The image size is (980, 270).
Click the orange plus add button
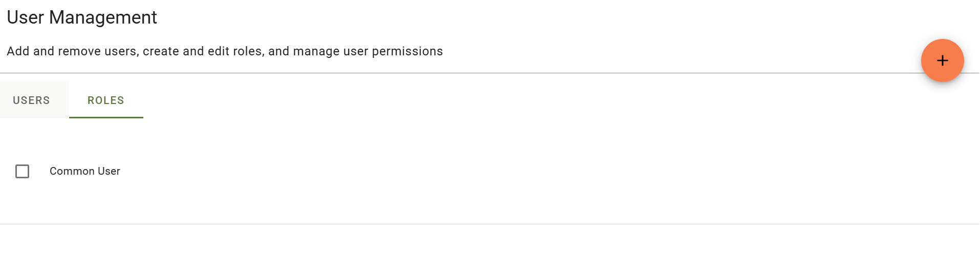(x=942, y=60)
